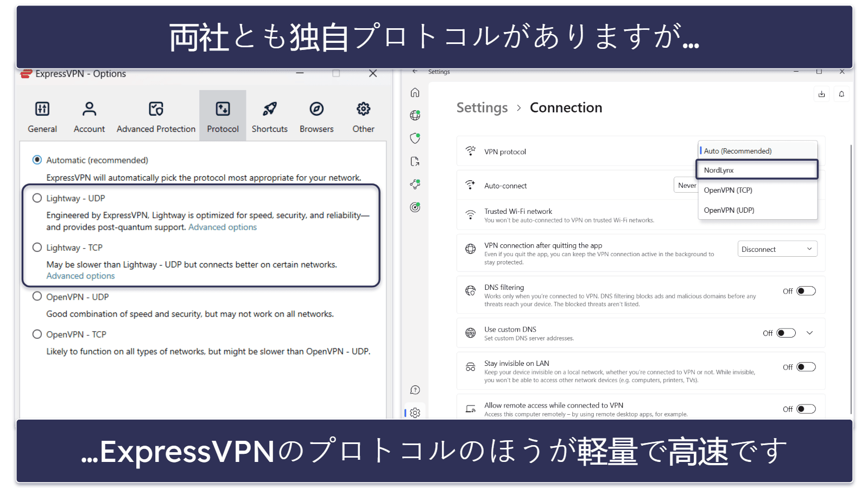
Task: Click the VPN protocol row label
Action: point(505,151)
